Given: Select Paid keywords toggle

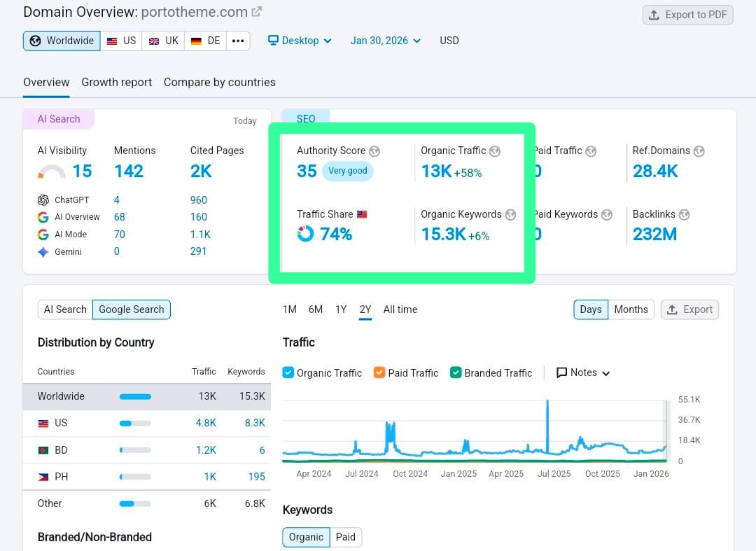Looking at the screenshot, I should click(x=346, y=537).
